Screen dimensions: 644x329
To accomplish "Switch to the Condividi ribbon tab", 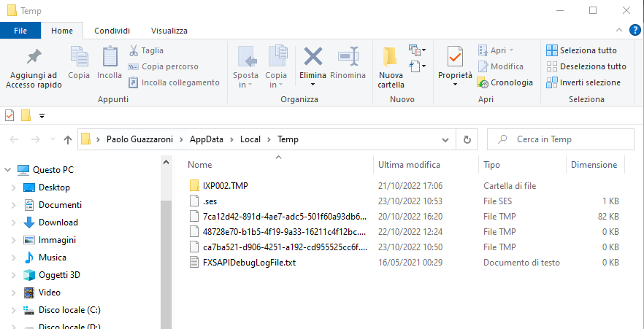I will point(112,31).
